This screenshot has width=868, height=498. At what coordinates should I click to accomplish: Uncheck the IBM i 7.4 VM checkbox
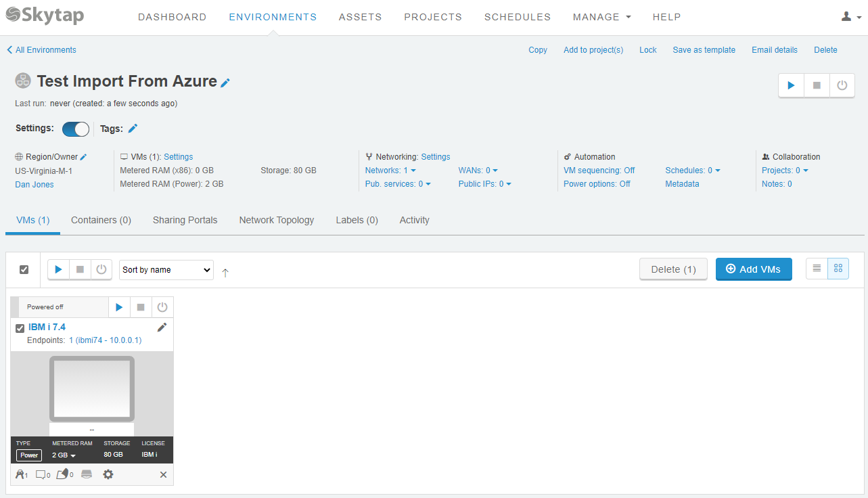tap(20, 327)
